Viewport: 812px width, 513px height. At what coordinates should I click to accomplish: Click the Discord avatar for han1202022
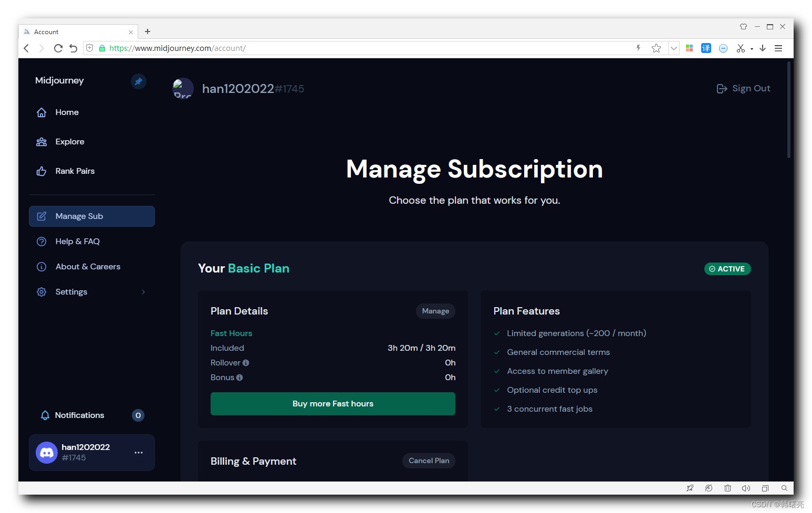tap(47, 453)
